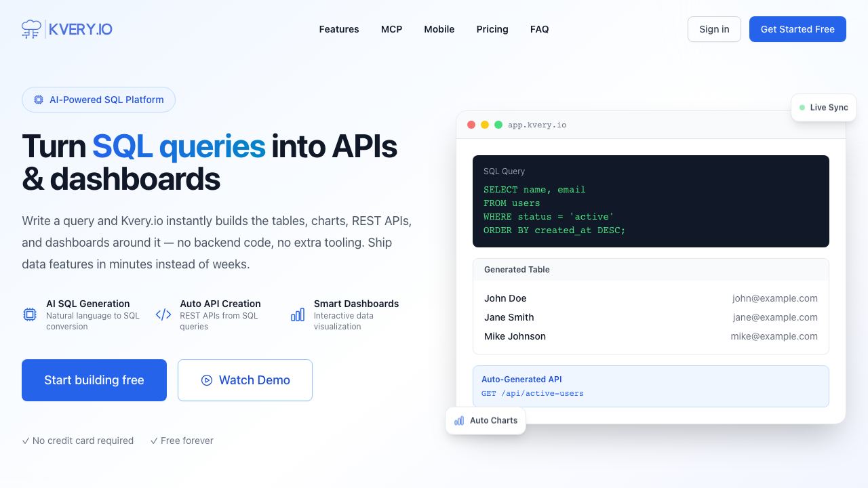Click the Smart Dashboards feature title
This screenshot has height=488, width=868.
point(356,304)
